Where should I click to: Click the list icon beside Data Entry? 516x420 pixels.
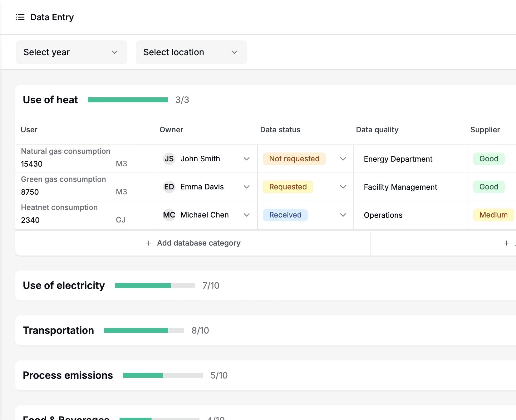tap(20, 17)
